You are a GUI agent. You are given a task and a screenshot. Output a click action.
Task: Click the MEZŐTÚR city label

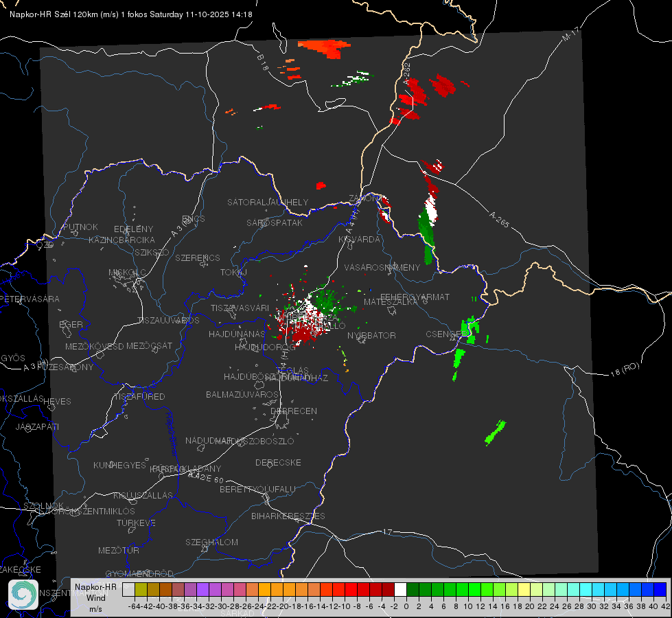(x=118, y=550)
